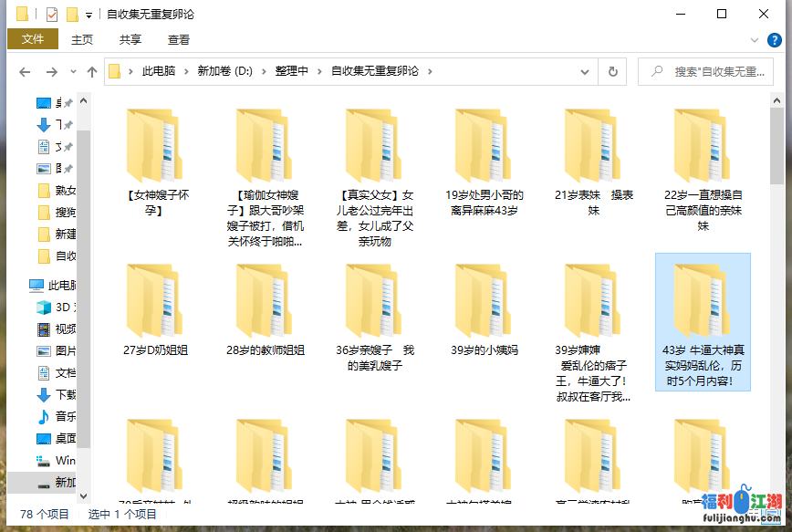The height and width of the screenshot is (532, 792).
Task: Click 新加卷 (D:) in the breadcrumb path
Action: click(x=224, y=71)
